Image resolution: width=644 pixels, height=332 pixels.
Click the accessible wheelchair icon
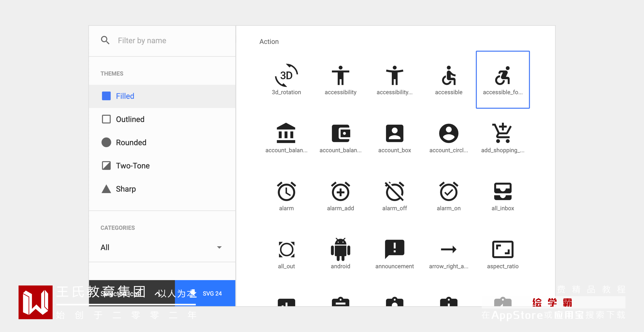(x=449, y=76)
